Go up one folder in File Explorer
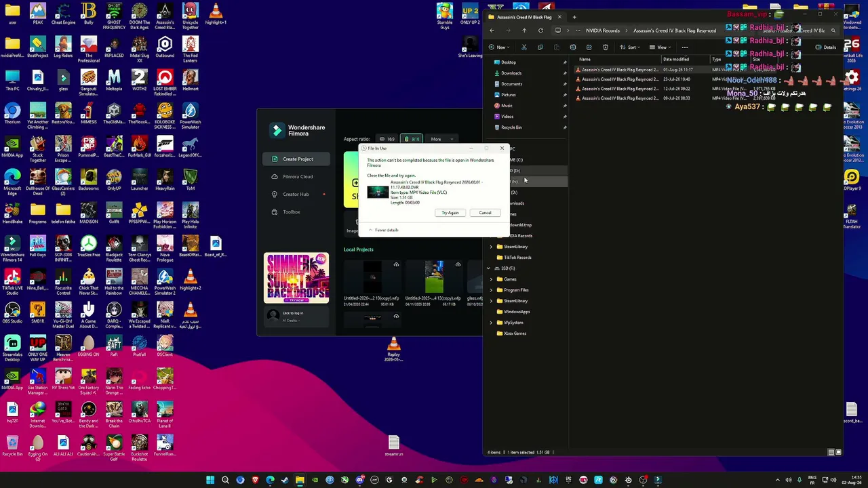This screenshot has height=488, width=868. click(x=524, y=30)
